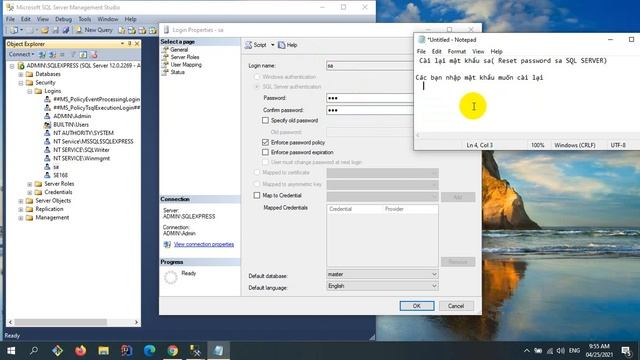Screen dimensions: 640x360
Task: Click OK in Login Properties dialog
Action: click(x=417, y=306)
